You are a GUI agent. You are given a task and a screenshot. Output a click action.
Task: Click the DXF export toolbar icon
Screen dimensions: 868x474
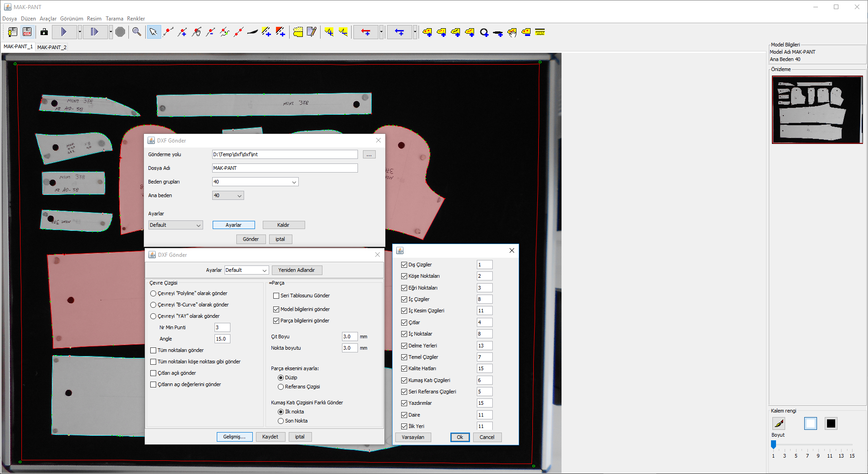tap(27, 32)
